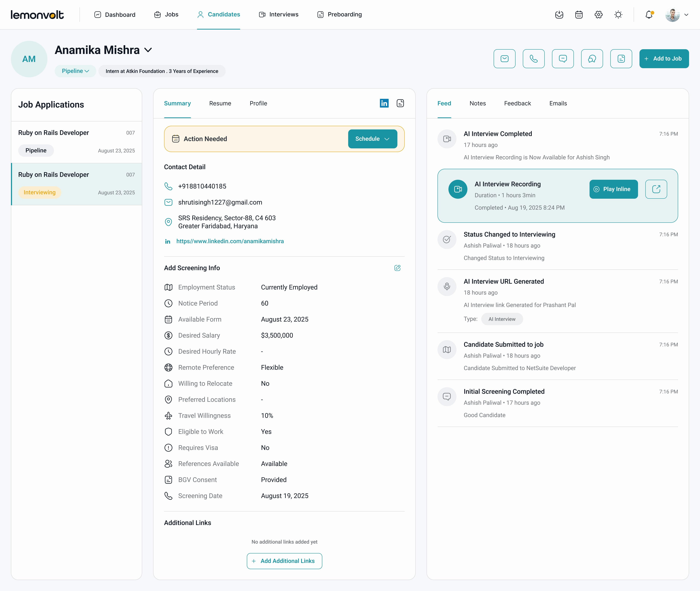
Task: Click the phone call icon near Add to Job
Action: coord(534,59)
